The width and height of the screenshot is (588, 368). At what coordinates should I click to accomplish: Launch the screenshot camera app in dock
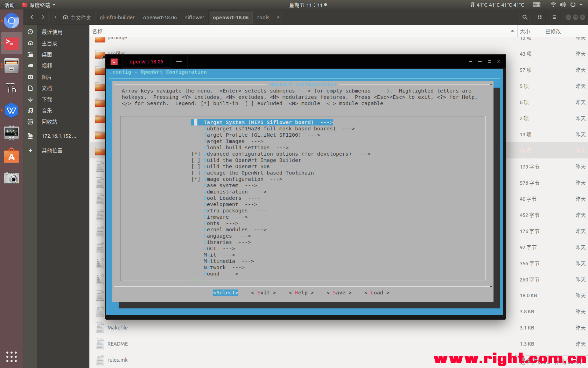[12, 178]
